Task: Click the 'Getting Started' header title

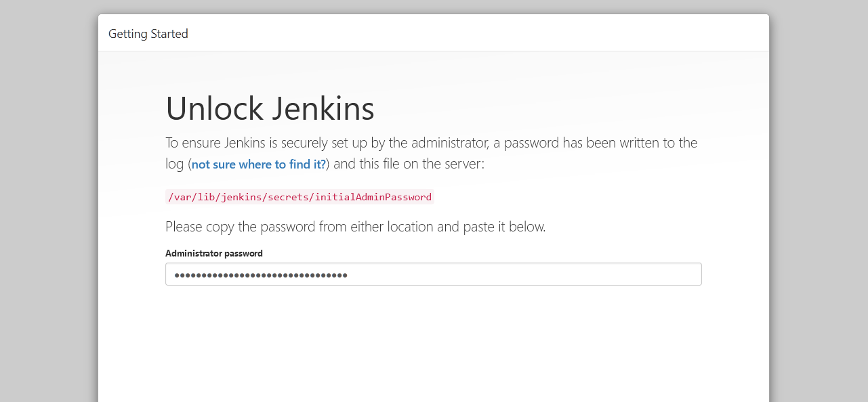Action: coord(148,33)
